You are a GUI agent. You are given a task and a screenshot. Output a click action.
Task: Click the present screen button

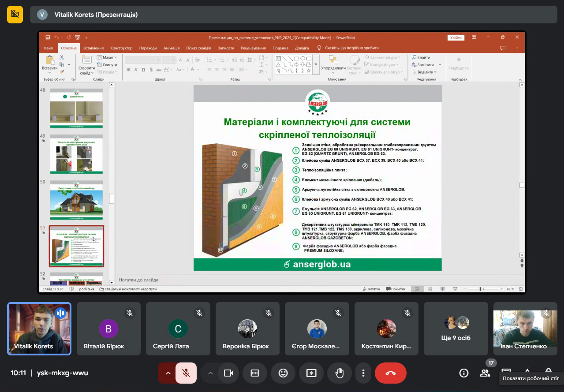311,373
